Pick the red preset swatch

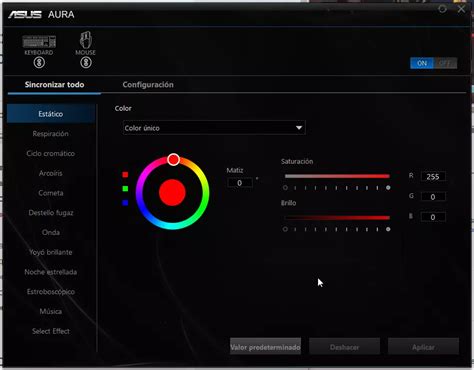click(125, 174)
